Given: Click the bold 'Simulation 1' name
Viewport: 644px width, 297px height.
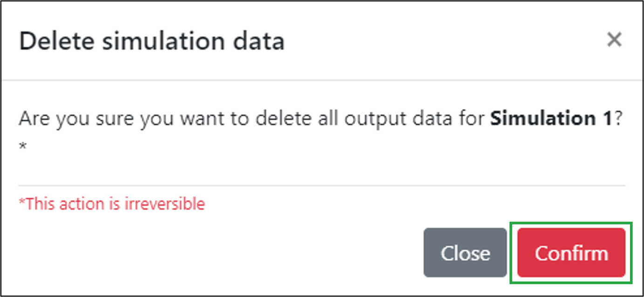Looking at the screenshot, I should click(550, 119).
